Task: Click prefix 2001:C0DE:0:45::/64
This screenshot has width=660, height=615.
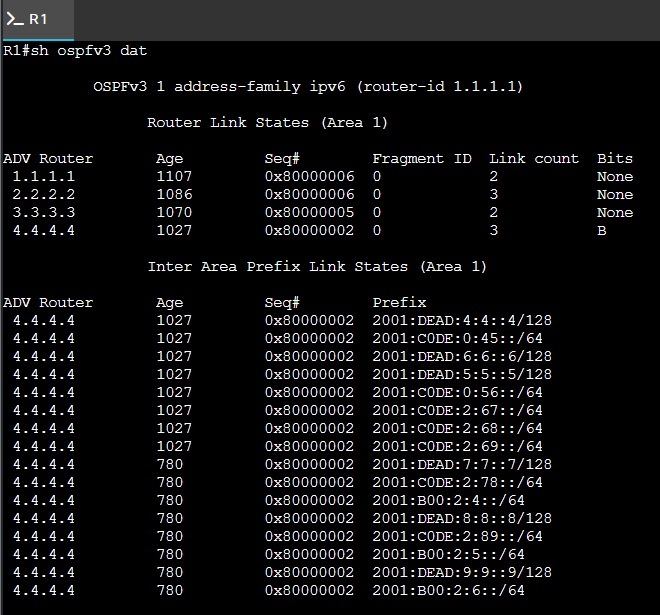Action: pos(458,339)
